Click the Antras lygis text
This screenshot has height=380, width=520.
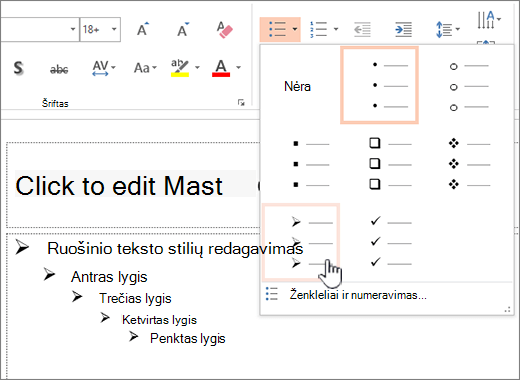109,277
